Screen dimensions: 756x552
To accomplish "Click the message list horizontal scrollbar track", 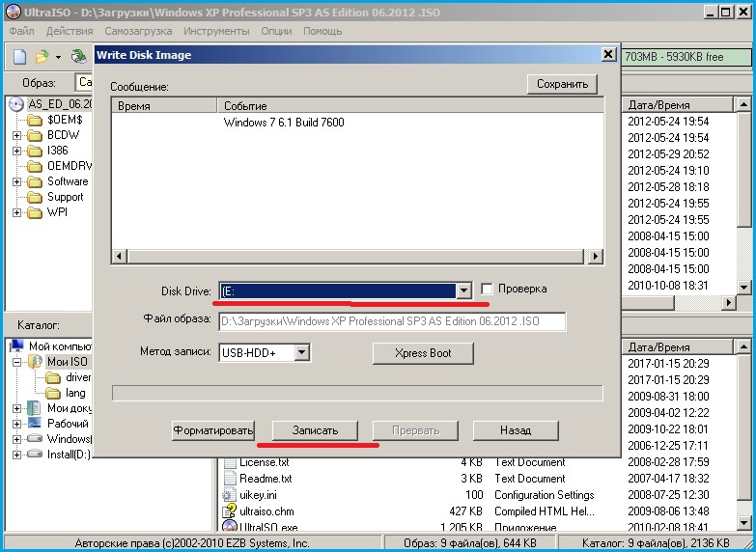I will 355,256.
